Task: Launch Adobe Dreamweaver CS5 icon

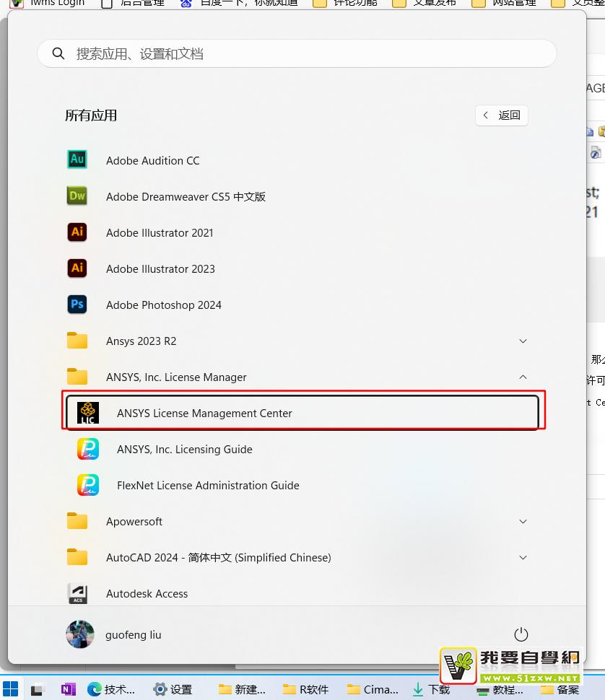Action: click(77, 196)
